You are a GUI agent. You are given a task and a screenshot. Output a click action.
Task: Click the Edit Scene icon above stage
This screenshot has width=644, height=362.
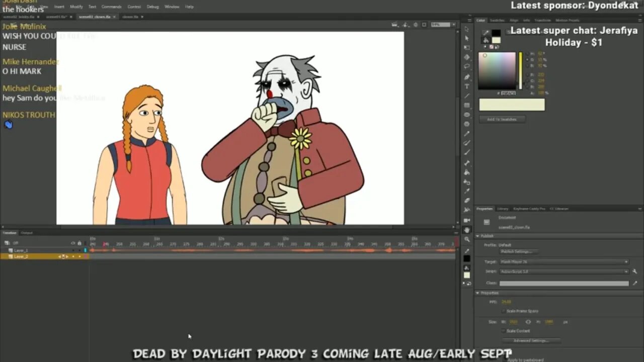pos(396,24)
